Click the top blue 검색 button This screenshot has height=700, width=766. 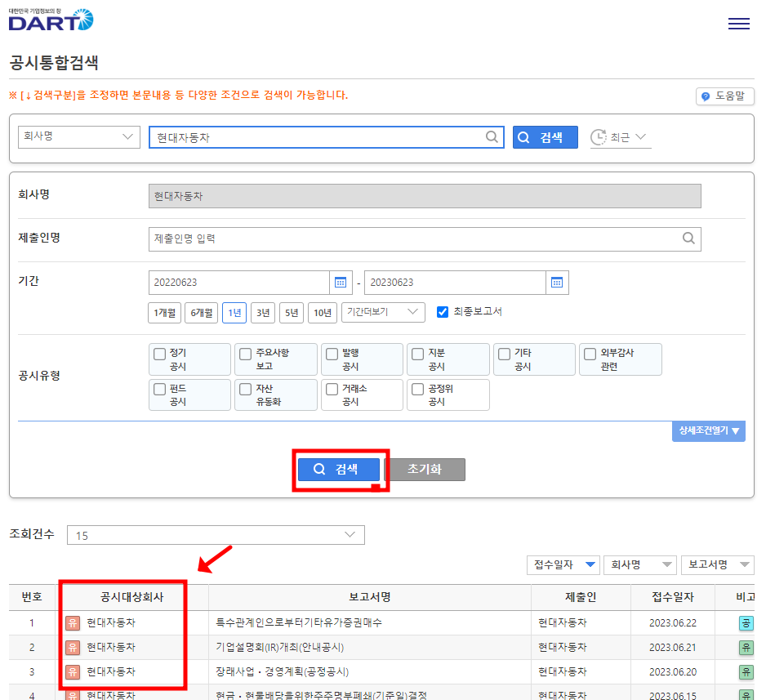coord(546,137)
